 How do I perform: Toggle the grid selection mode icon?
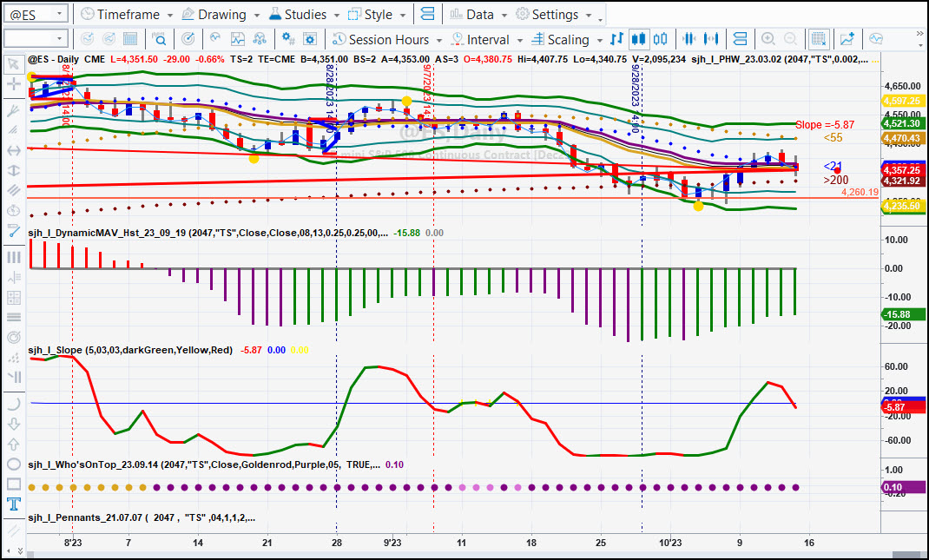[819, 39]
